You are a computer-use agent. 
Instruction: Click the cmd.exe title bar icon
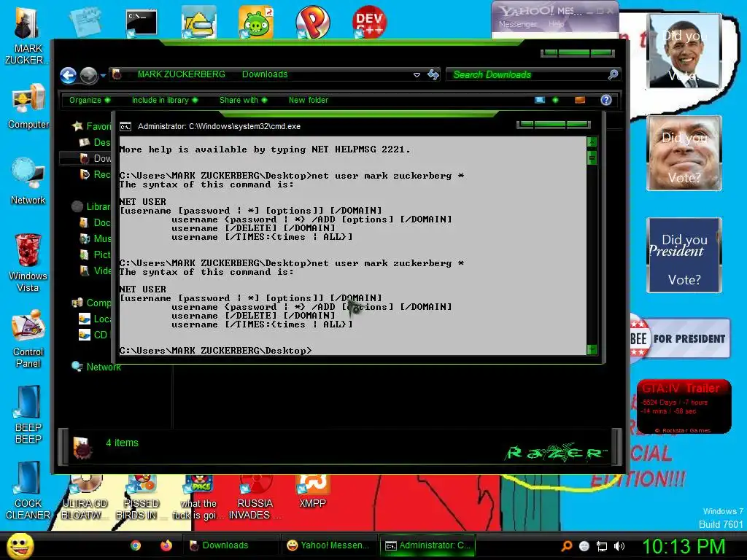pyautogui.click(x=125, y=127)
